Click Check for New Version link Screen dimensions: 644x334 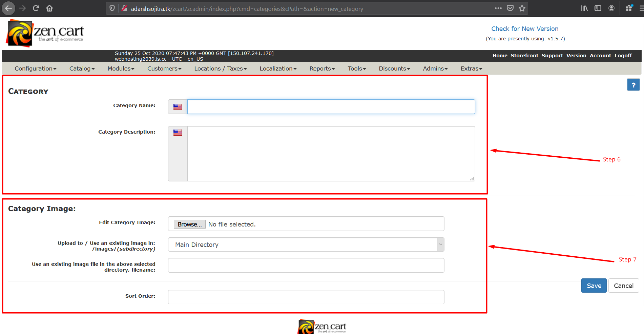click(525, 29)
